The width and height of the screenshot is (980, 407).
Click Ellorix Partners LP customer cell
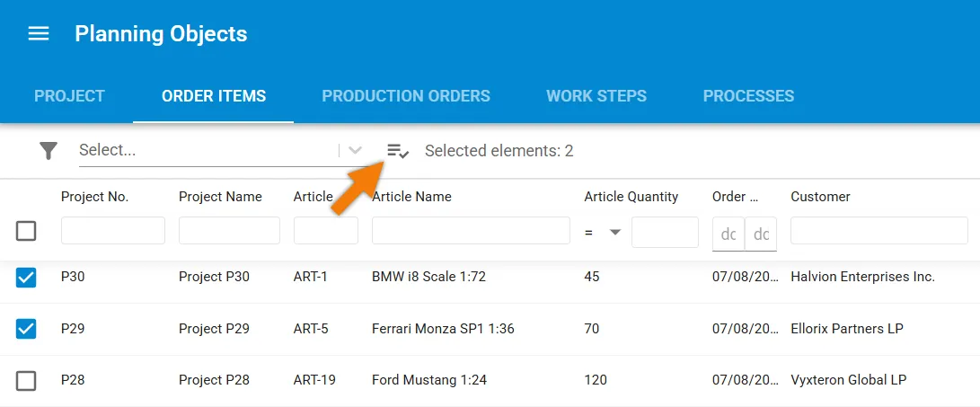(x=847, y=328)
